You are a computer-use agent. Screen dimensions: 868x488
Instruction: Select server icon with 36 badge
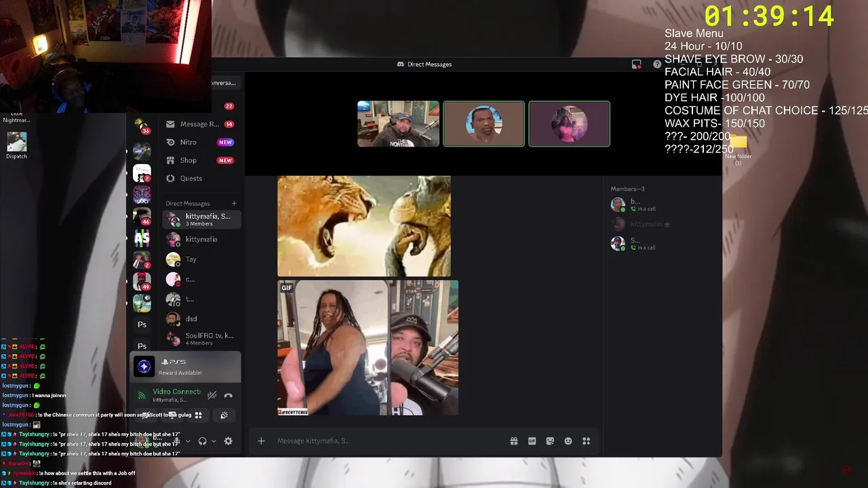click(142, 126)
